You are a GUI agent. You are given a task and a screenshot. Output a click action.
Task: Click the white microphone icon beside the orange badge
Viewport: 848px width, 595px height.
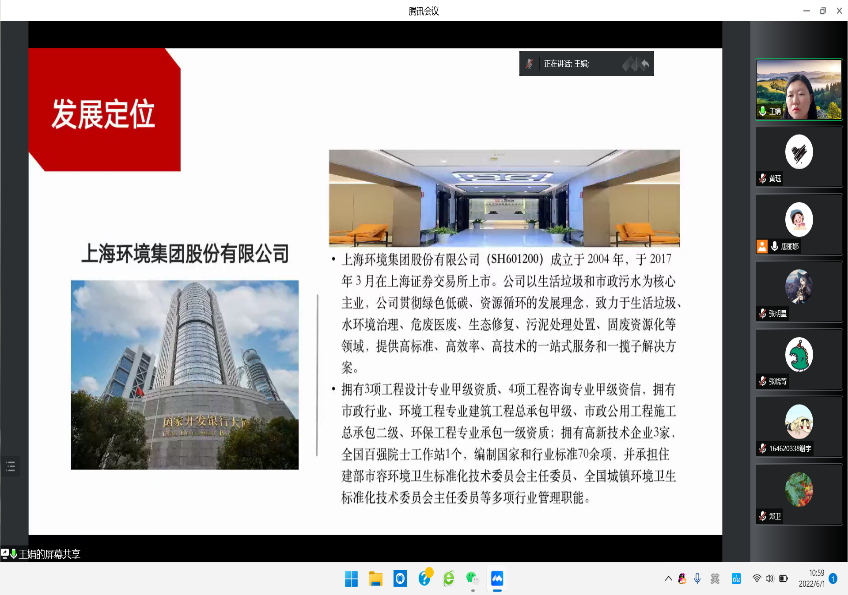pos(774,246)
